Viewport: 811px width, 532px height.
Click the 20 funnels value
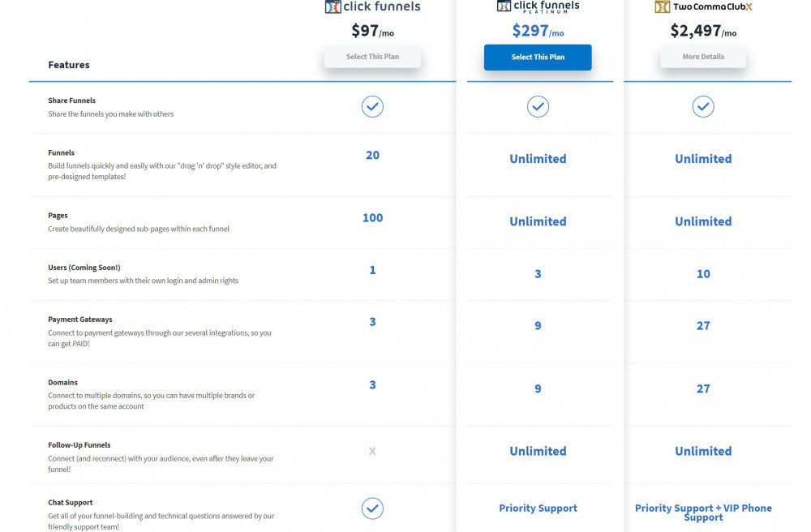pos(372,155)
